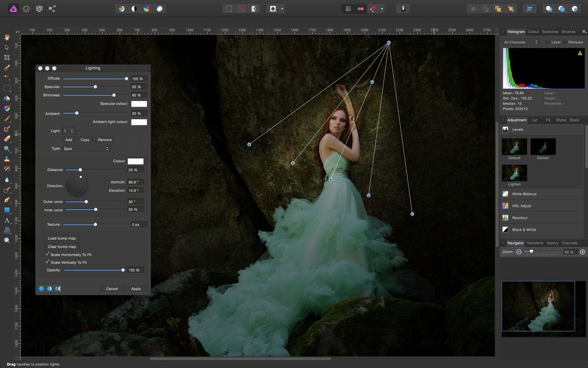588x368 pixels.
Task: Open the History tab
Action: tap(552, 243)
